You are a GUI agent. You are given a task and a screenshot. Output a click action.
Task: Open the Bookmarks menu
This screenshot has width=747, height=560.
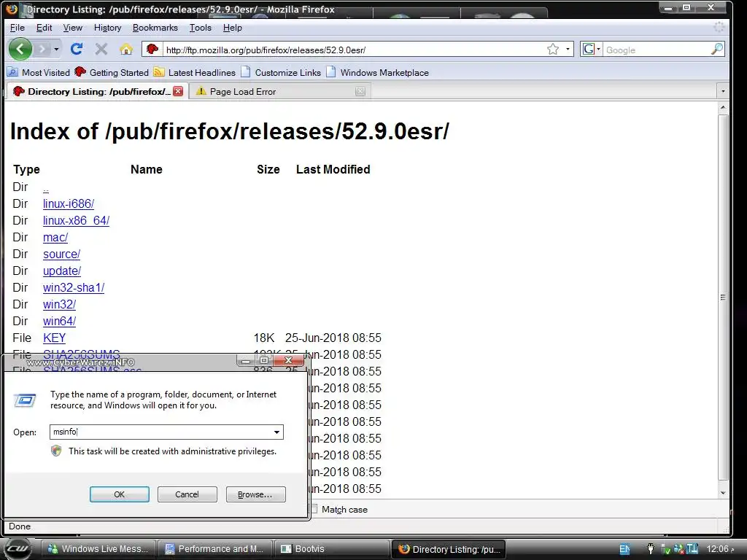point(155,28)
